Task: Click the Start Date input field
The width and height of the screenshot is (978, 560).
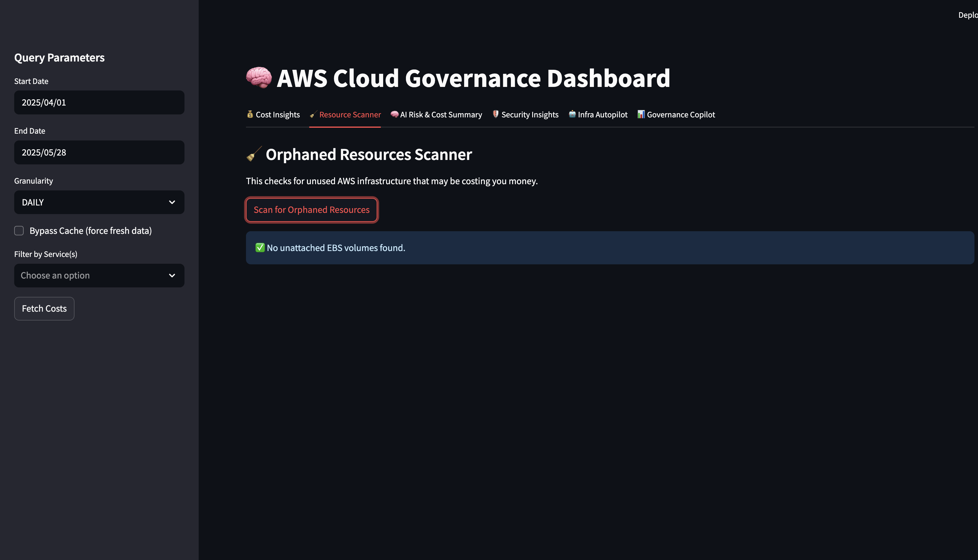Action: (x=99, y=103)
